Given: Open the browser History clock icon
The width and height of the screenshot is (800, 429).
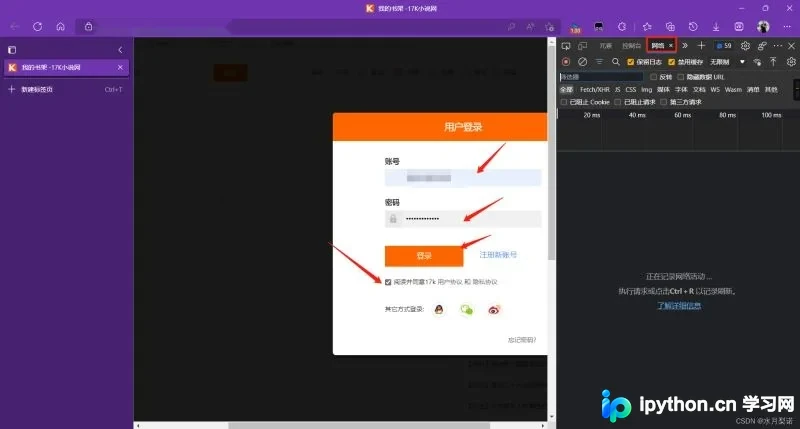Looking at the screenshot, I should coord(693,27).
